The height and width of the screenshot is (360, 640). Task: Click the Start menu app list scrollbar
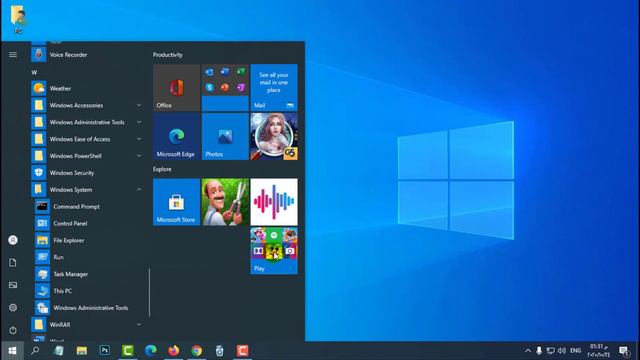coord(149,292)
